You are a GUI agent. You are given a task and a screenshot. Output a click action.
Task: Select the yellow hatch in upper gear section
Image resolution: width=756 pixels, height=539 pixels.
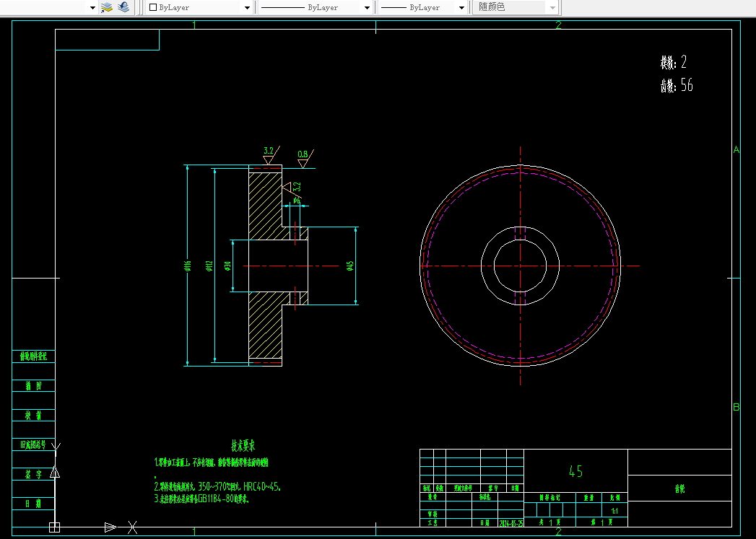(x=265, y=206)
